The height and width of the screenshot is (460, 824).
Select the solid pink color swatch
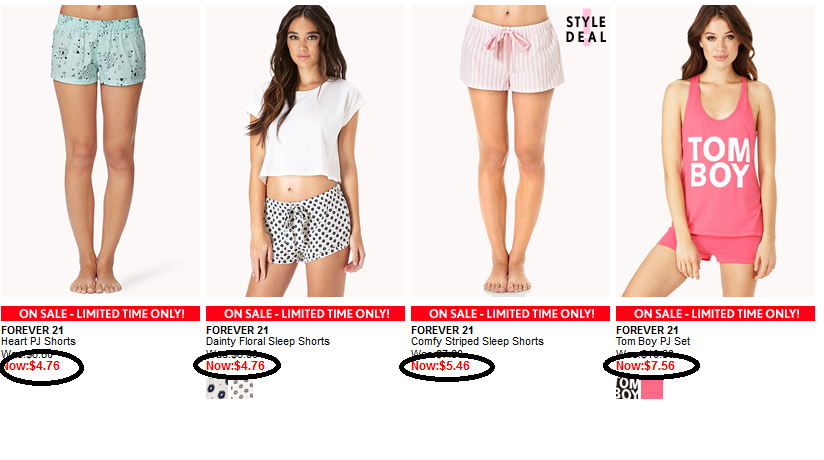(x=652, y=389)
